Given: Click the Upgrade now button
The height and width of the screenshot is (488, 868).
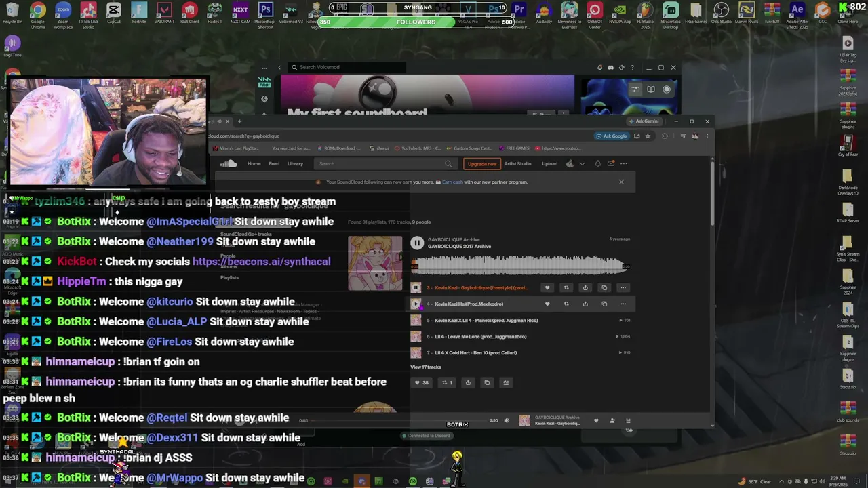Looking at the screenshot, I should click(482, 163).
